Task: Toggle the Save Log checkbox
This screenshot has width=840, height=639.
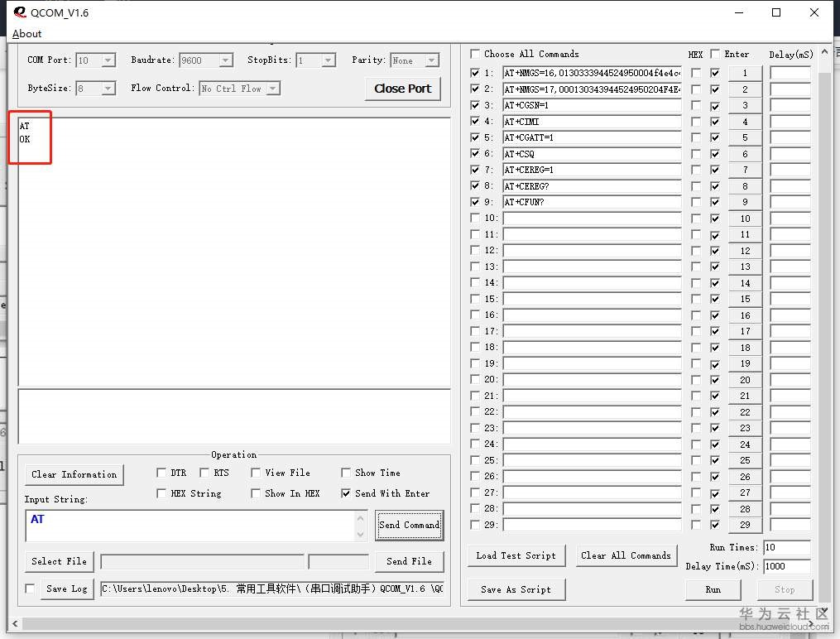Action: click(31, 589)
